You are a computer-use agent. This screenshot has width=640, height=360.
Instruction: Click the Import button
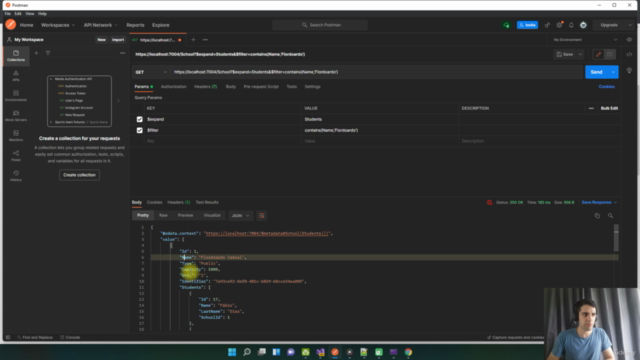click(118, 40)
